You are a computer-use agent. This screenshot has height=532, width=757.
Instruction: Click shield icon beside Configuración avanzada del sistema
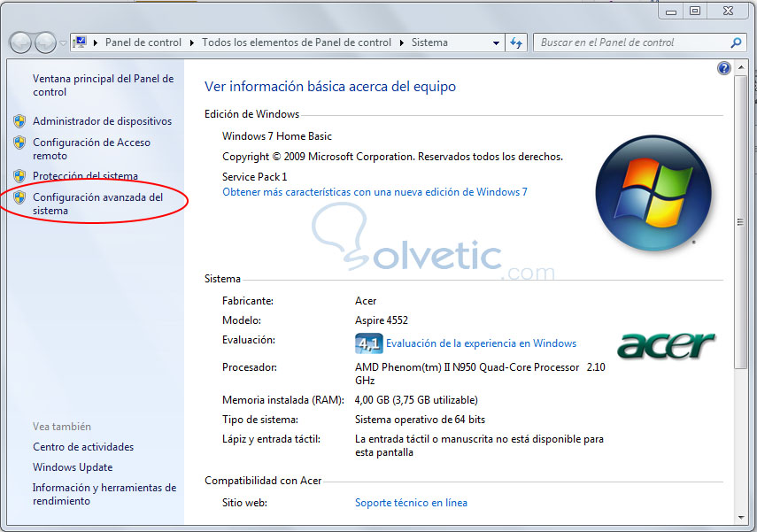19,197
